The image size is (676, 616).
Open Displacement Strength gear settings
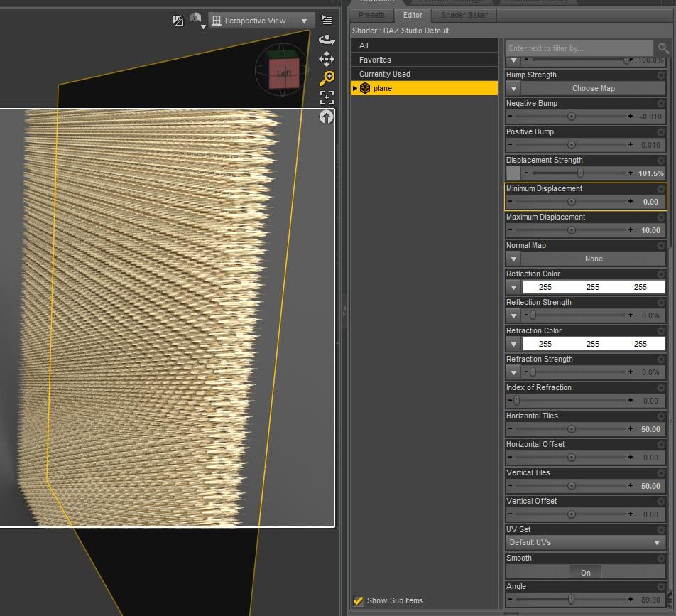click(660, 161)
